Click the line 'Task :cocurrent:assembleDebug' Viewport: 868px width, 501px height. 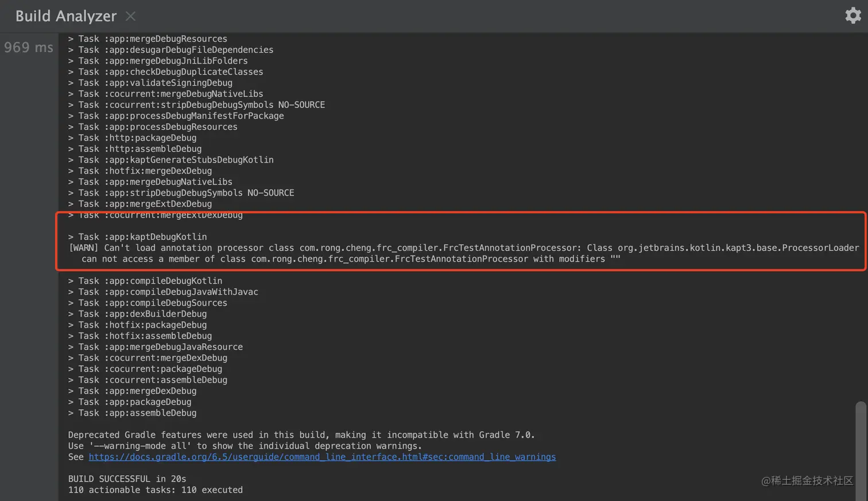pos(148,380)
